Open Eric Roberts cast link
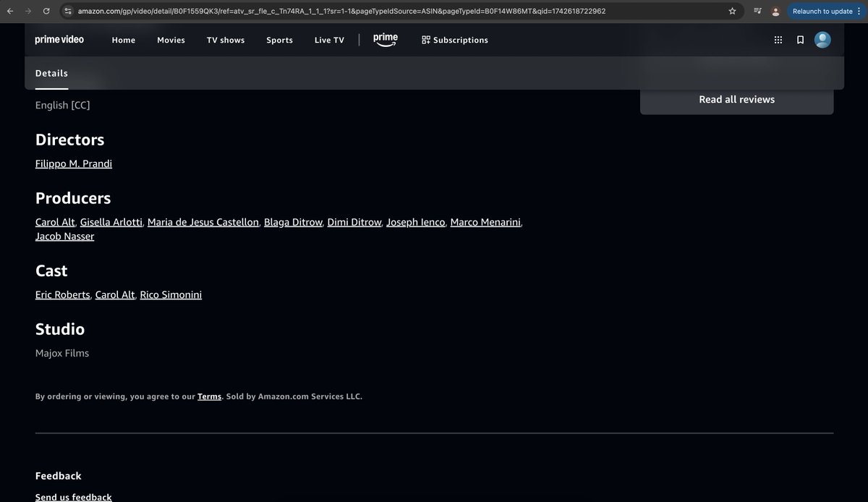This screenshot has width=868, height=502. tap(63, 295)
